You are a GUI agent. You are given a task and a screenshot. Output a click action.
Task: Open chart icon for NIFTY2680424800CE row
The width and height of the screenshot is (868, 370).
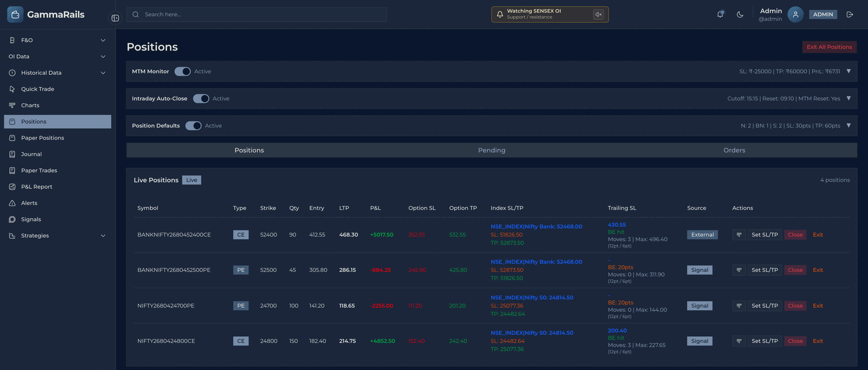point(739,341)
